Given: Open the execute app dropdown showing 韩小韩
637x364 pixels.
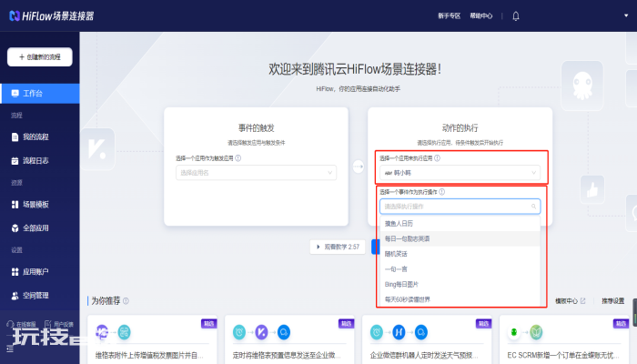Looking at the screenshot, I should (x=460, y=173).
